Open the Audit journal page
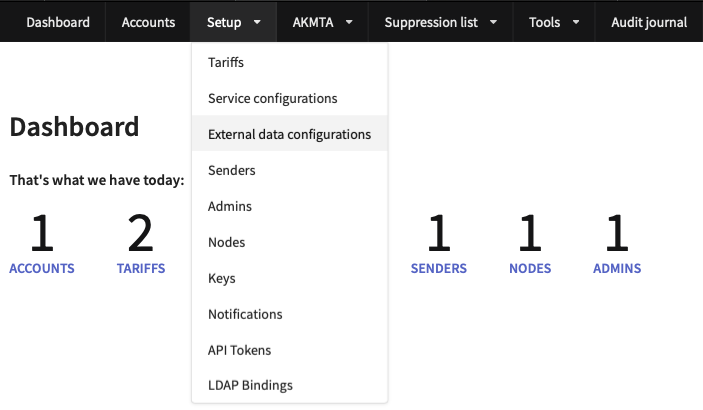 tap(648, 22)
